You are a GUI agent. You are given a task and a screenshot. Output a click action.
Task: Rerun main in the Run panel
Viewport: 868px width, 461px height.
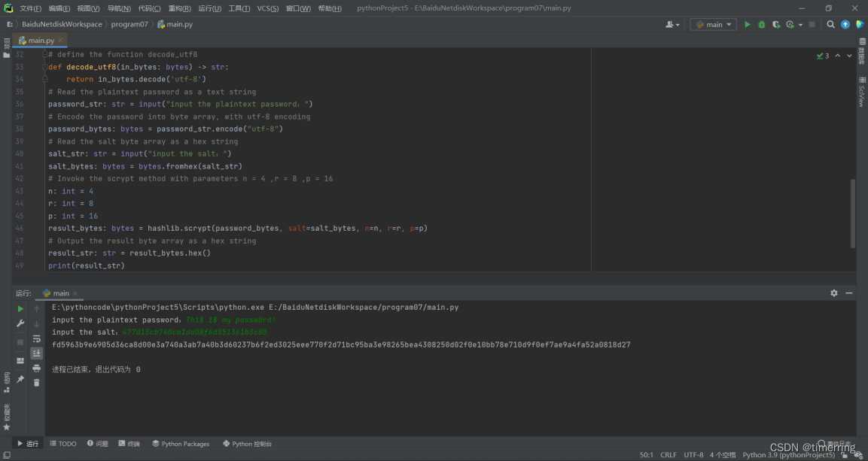tap(20, 309)
